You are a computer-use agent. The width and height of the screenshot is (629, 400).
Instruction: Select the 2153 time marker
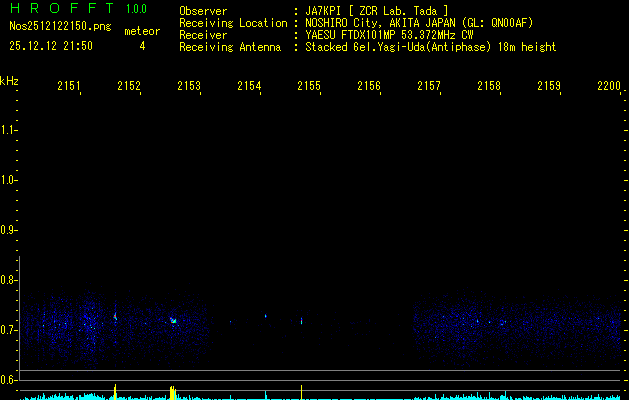click(189, 87)
